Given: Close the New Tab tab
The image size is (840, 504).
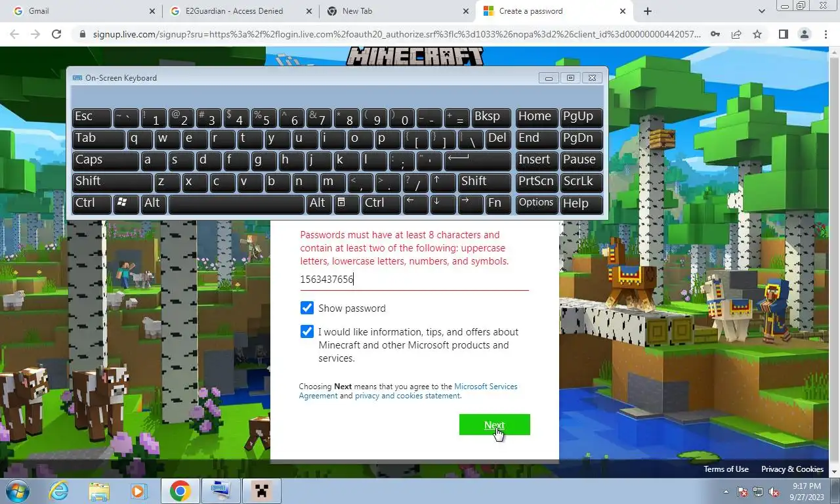Looking at the screenshot, I should tap(465, 11).
